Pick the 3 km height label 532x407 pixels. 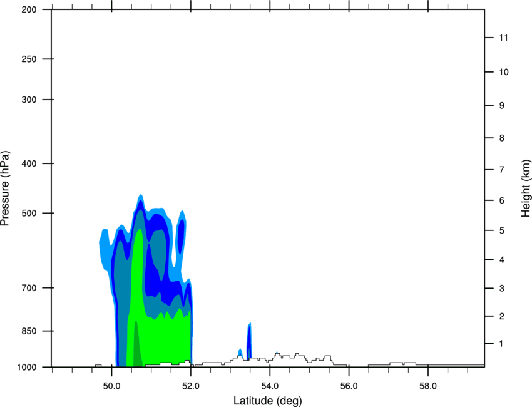tap(502, 289)
